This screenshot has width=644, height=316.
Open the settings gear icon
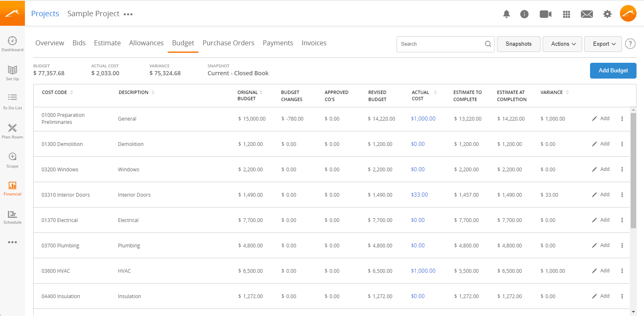pyautogui.click(x=607, y=14)
